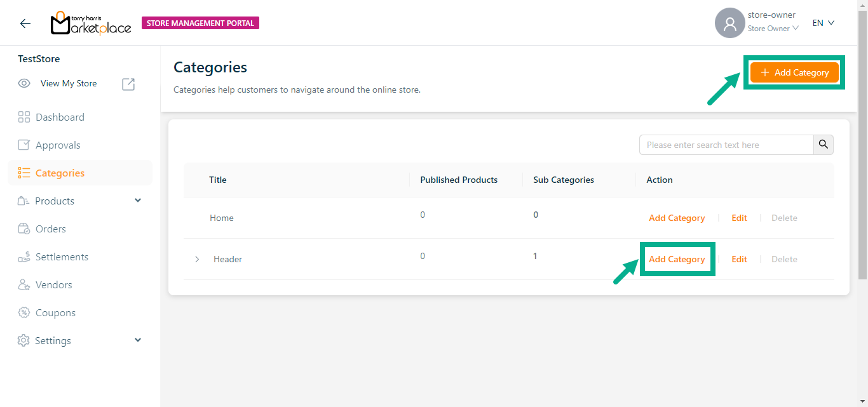Click the Marketplace logo
868x407 pixels.
click(91, 23)
